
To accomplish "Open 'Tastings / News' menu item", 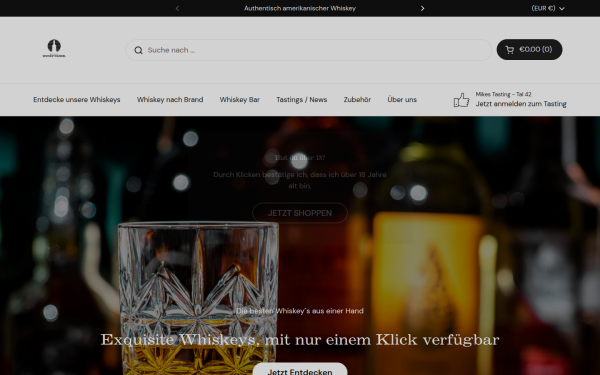I will [302, 99].
